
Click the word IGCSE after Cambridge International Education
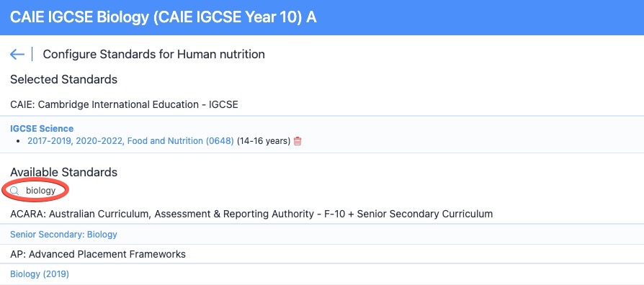point(223,104)
